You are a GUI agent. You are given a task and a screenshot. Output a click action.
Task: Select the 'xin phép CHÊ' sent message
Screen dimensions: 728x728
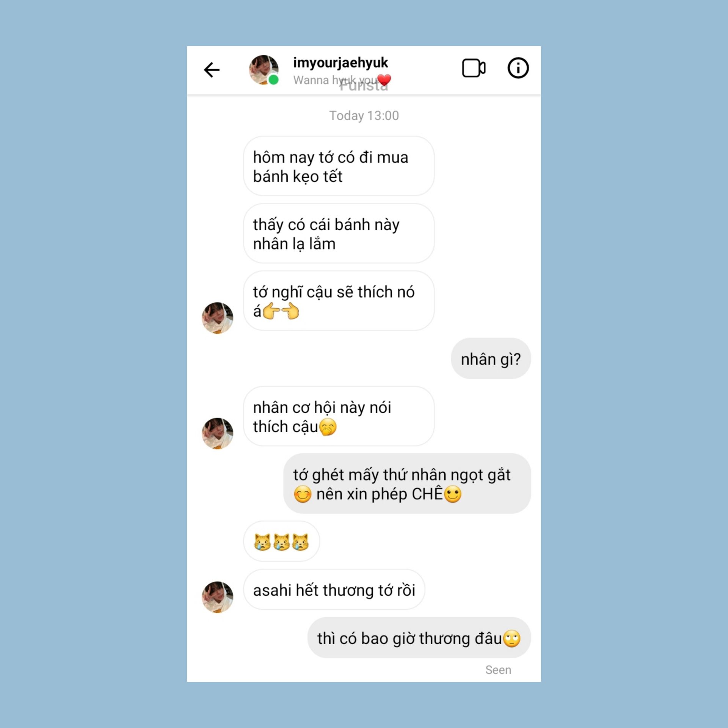(407, 484)
